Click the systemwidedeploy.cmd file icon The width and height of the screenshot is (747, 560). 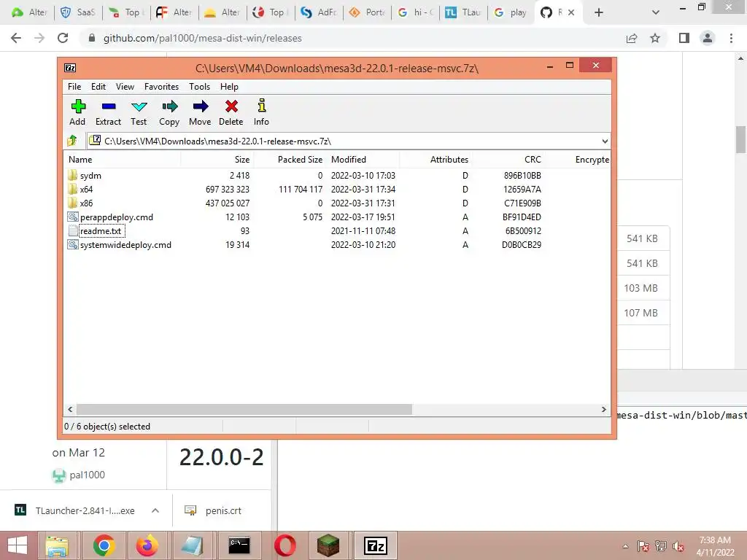(x=72, y=244)
